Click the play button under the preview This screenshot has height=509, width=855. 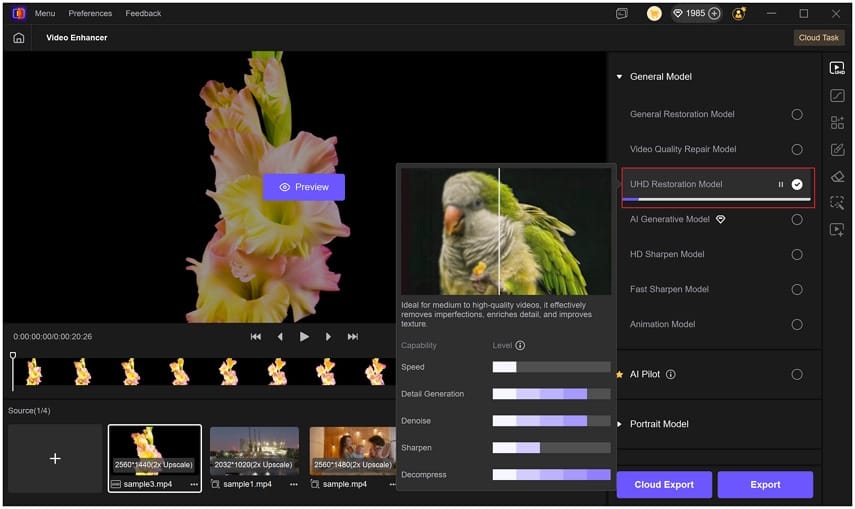(x=304, y=337)
